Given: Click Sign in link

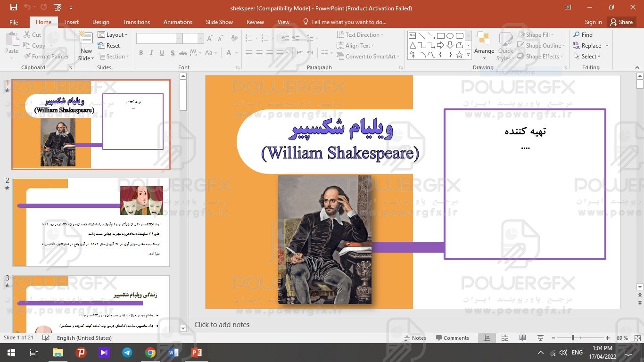Looking at the screenshot, I should coord(593,22).
